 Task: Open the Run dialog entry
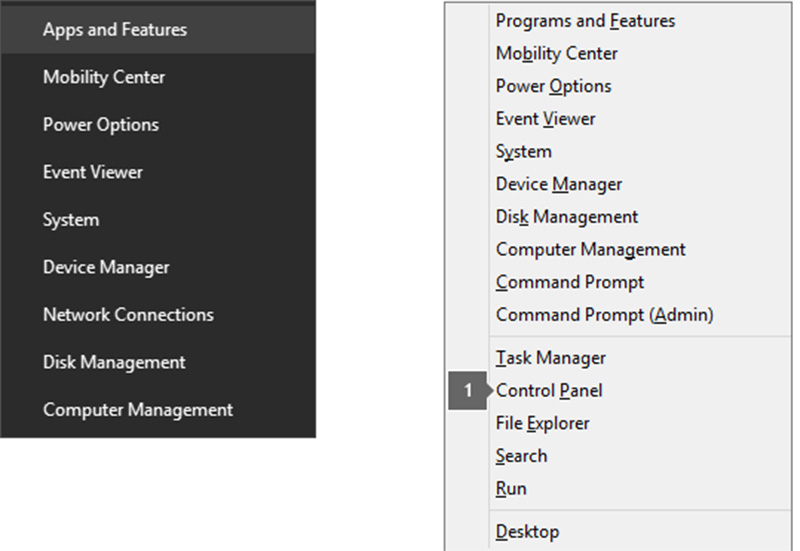[511, 489]
